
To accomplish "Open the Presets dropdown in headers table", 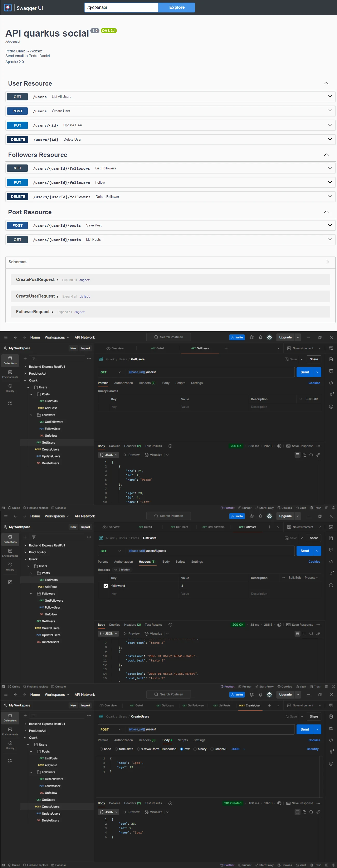I will click(311, 577).
